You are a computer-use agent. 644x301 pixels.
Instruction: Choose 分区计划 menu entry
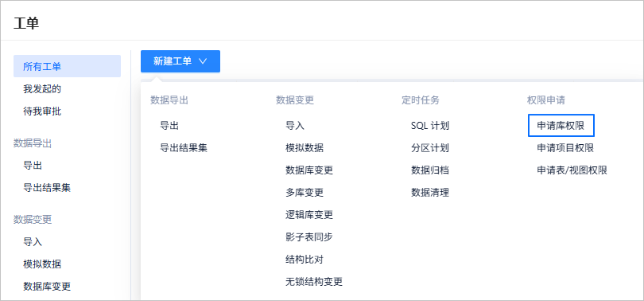[430, 148]
